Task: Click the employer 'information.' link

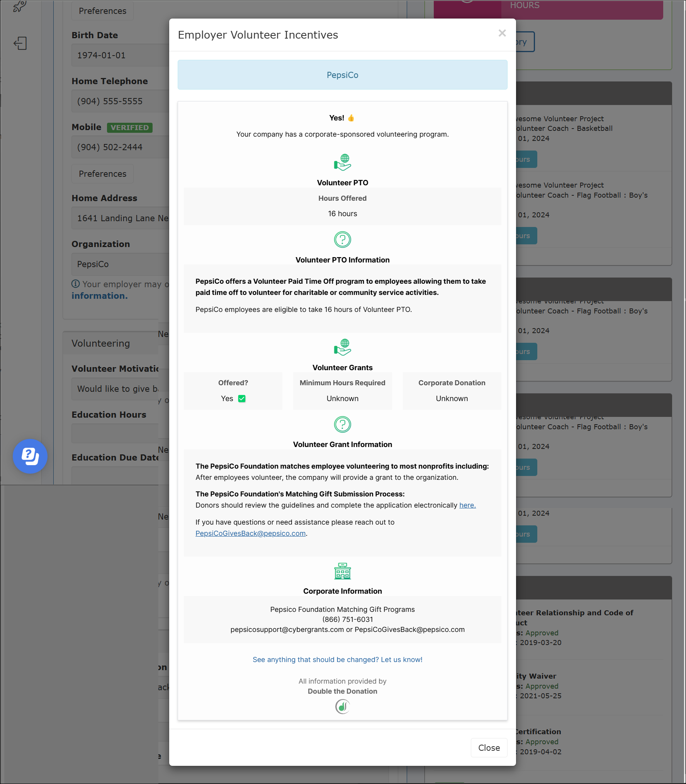Action: click(x=99, y=296)
